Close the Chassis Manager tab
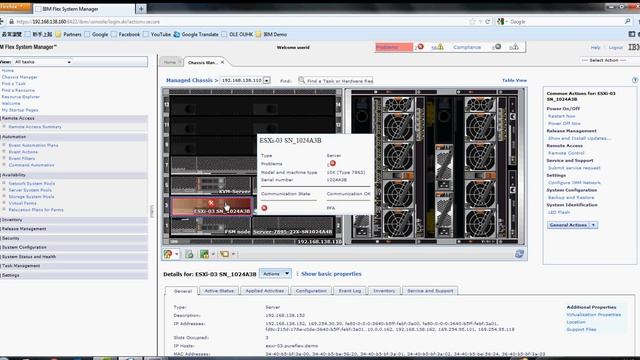Image resolution: width=640 pixels, height=360 pixels. pyautogui.click(x=222, y=62)
